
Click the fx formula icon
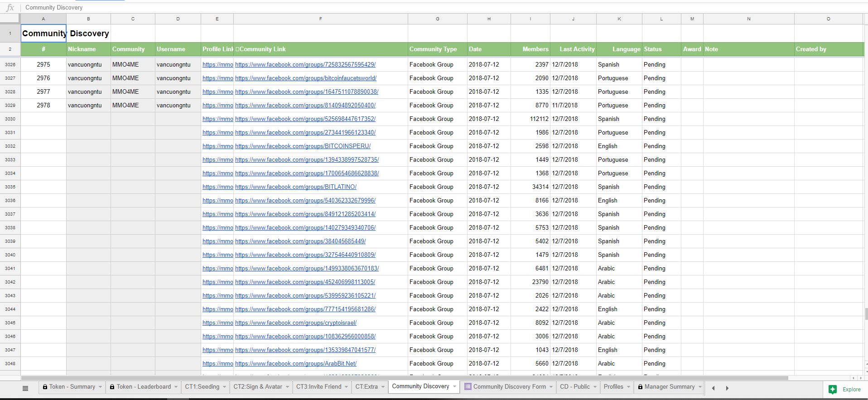(x=10, y=8)
